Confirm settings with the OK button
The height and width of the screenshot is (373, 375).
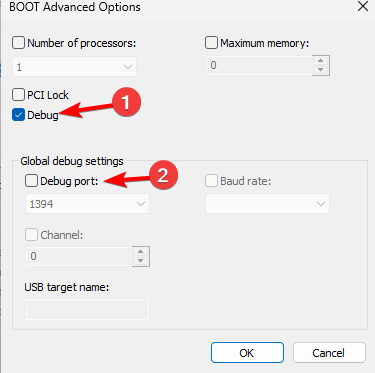(x=247, y=353)
